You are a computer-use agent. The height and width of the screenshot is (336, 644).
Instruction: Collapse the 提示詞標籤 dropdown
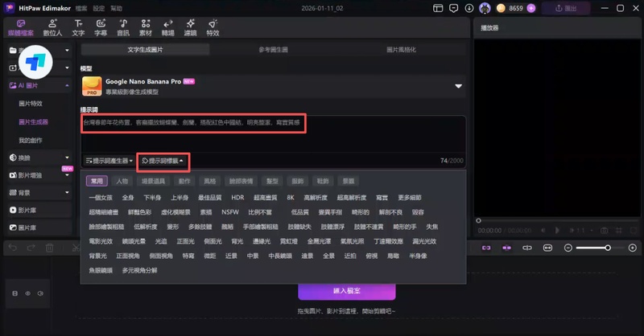(163, 161)
